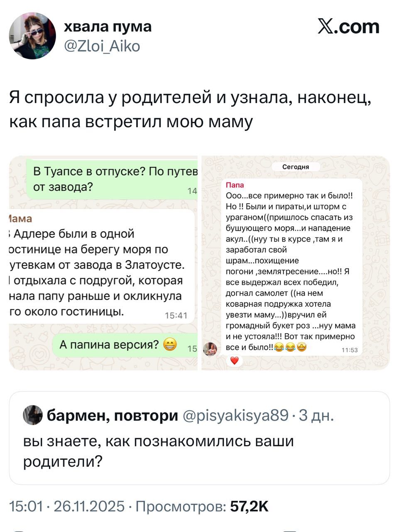Open the бармен, повтори avatar in the quoted tweet
Screen dimensions: 399x532
tap(33, 415)
